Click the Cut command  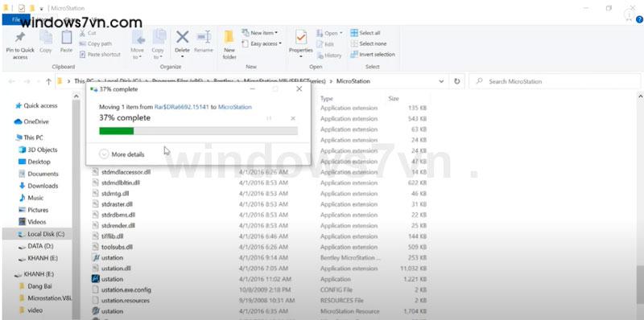[88, 33]
